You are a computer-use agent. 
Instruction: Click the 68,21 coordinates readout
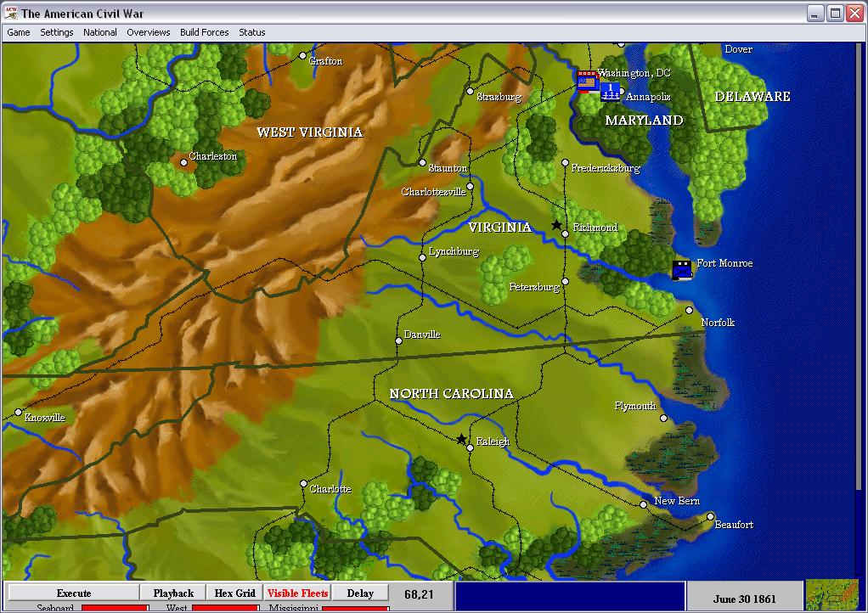point(419,594)
